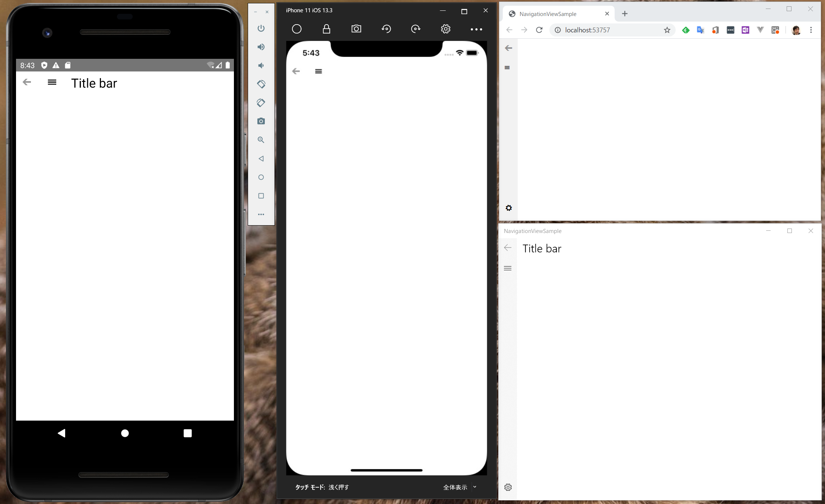Rotate the Android emulator left
Viewport: 825px width, 504px height.
[261, 84]
